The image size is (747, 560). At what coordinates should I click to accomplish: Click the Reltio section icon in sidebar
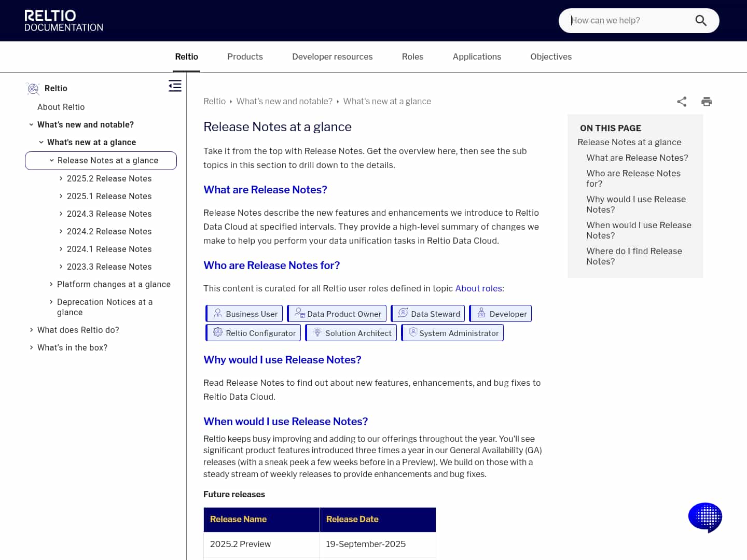tap(33, 89)
